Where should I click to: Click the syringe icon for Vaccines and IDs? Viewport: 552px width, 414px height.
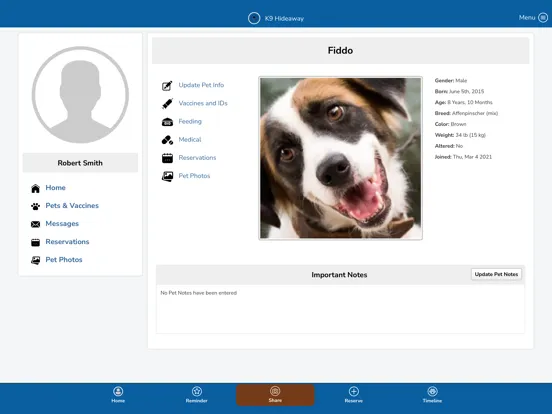click(x=167, y=104)
